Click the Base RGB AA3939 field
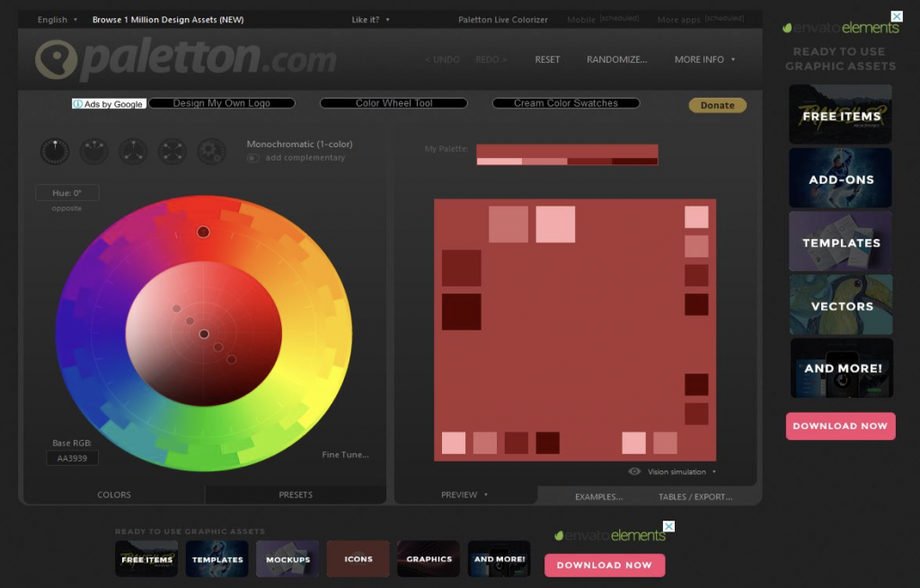The height and width of the screenshot is (588, 920). (72, 458)
